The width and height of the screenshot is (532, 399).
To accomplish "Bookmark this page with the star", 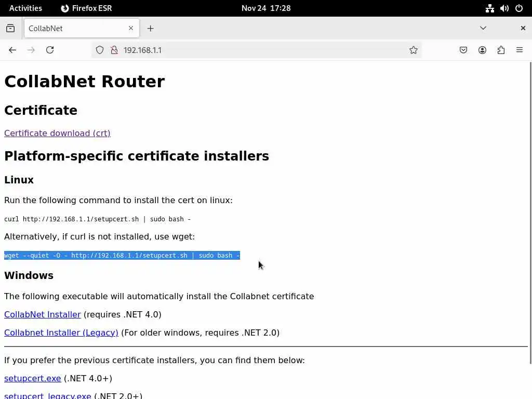I will [x=413, y=50].
